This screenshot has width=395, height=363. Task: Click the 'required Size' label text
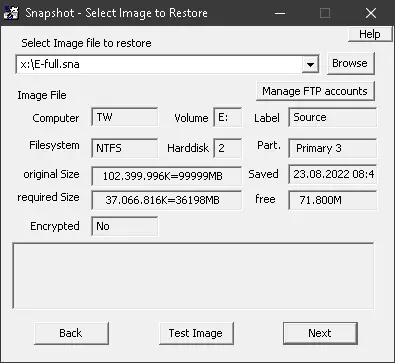[48, 197]
